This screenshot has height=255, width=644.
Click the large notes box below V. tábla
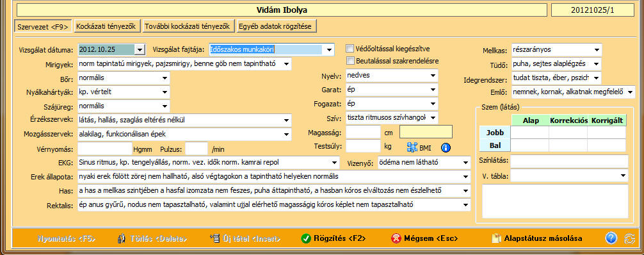tap(555, 201)
